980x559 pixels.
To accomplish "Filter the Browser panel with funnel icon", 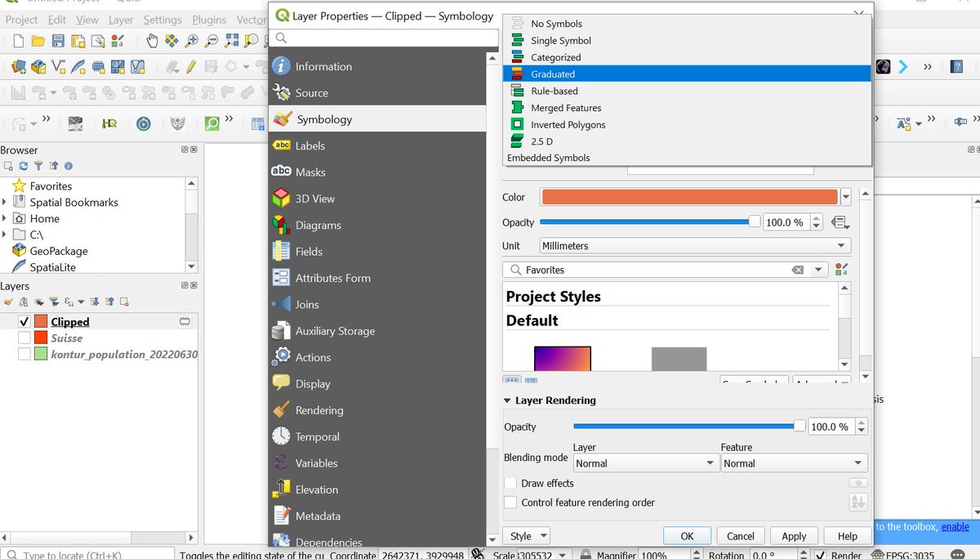I will tap(38, 166).
